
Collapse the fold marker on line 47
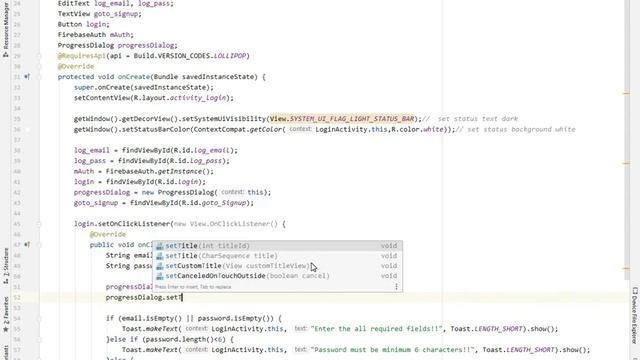click(39, 245)
